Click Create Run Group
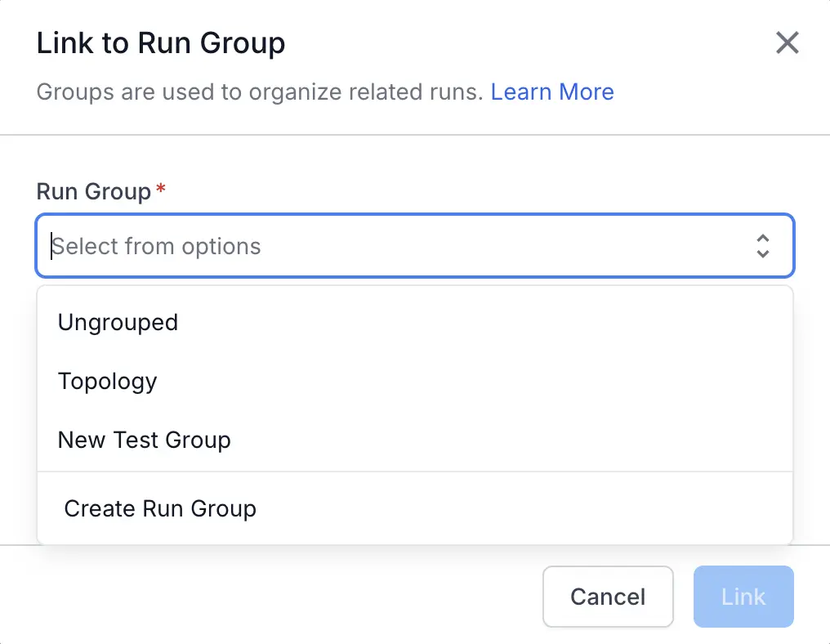 (x=160, y=508)
